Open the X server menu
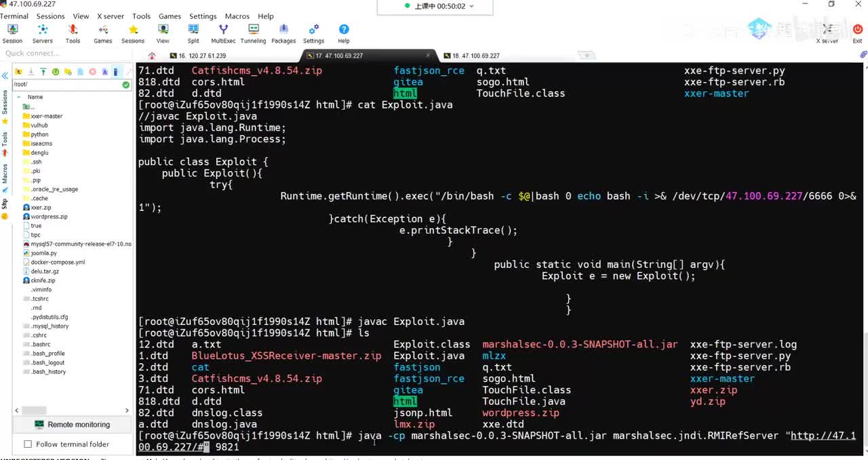Image resolution: width=868 pixels, height=460 pixels. pyautogui.click(x=110, y=16)
